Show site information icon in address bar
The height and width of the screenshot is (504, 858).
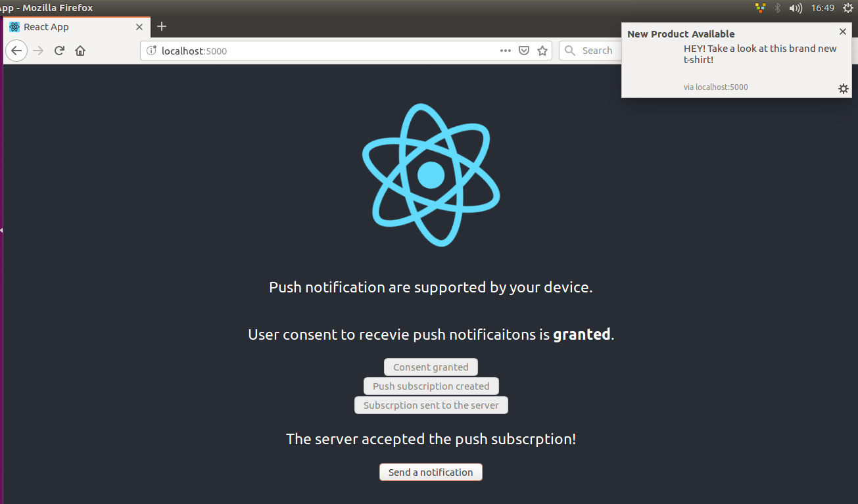[x=151, y=51]
